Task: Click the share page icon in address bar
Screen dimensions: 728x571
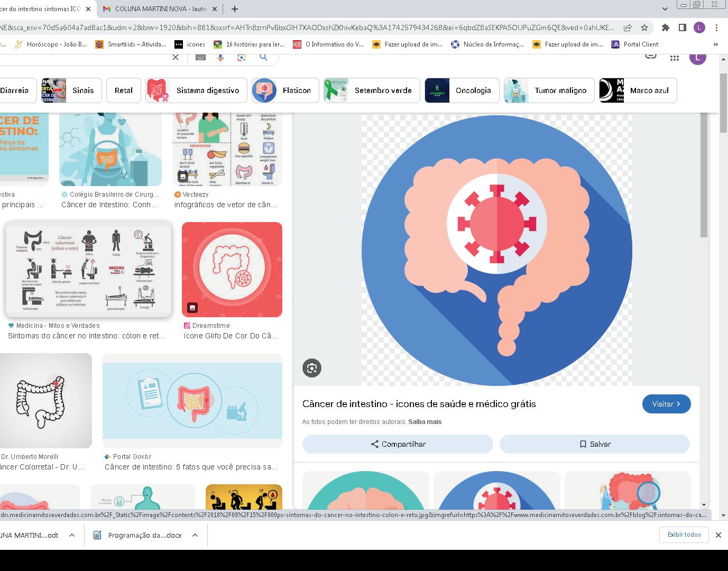Action: (628, 27)
